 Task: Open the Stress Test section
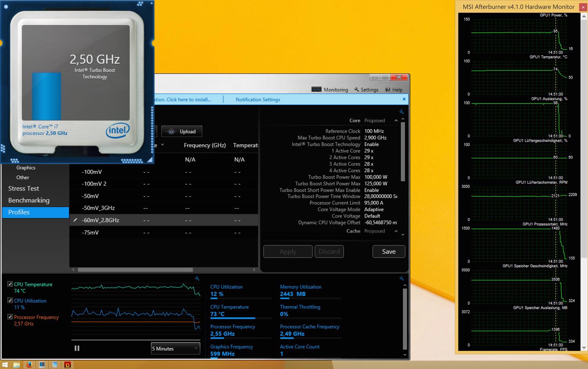point(24,188)
